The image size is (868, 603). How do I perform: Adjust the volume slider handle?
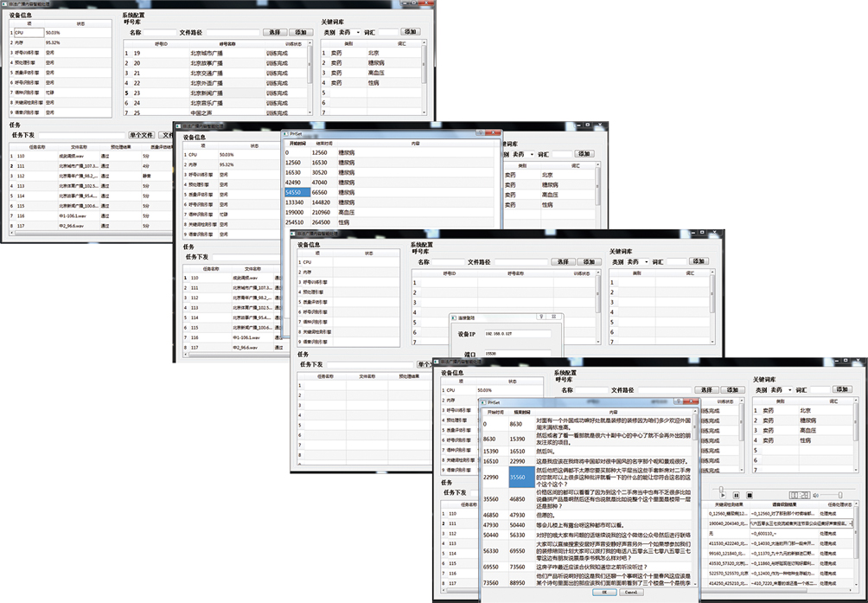840,495
